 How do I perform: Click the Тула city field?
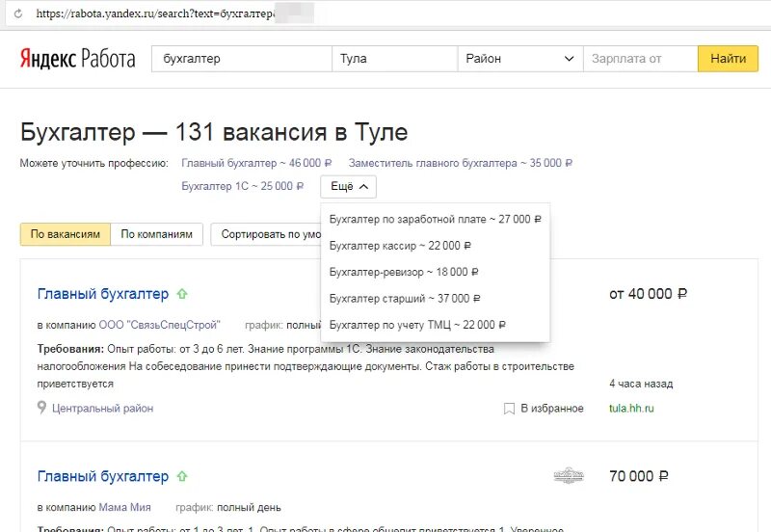395,59
